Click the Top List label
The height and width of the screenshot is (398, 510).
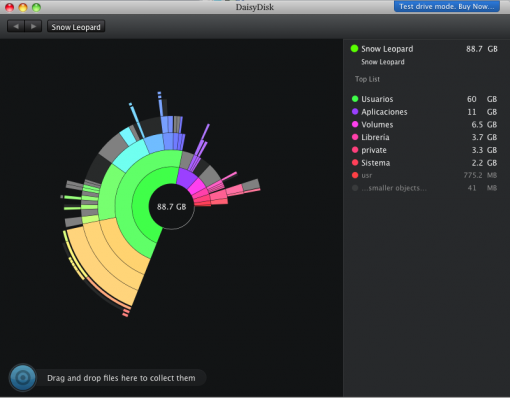click(367, 79)
